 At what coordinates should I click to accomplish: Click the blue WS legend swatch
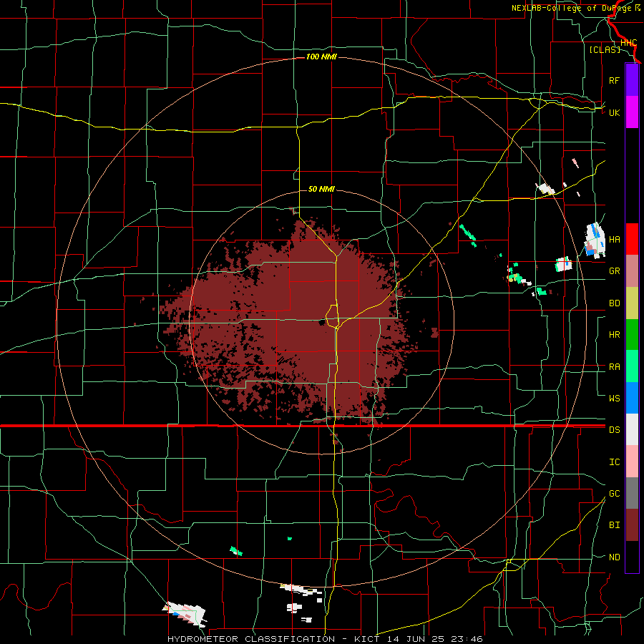[632, 398]
